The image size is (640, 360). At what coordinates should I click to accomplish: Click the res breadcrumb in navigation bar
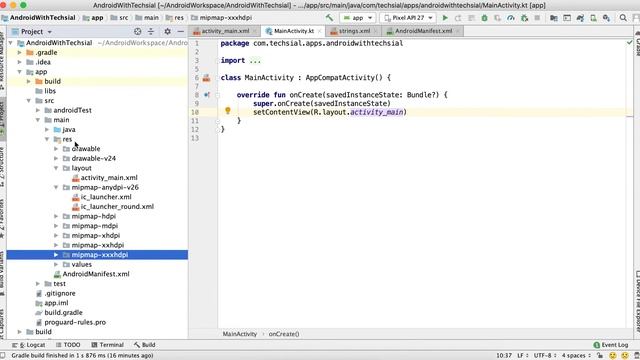click(175, 18)
